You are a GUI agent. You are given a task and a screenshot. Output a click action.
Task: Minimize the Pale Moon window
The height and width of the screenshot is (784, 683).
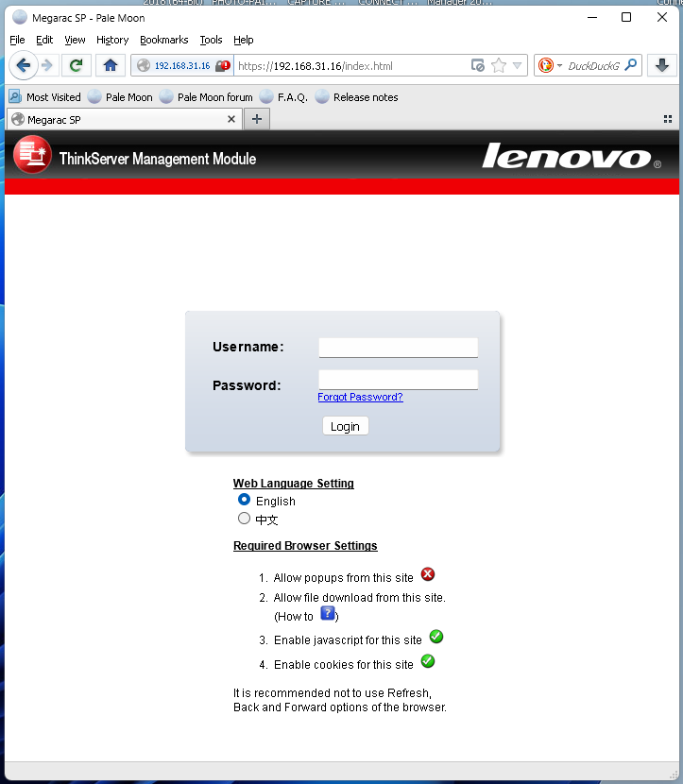[x=592, y=18]
